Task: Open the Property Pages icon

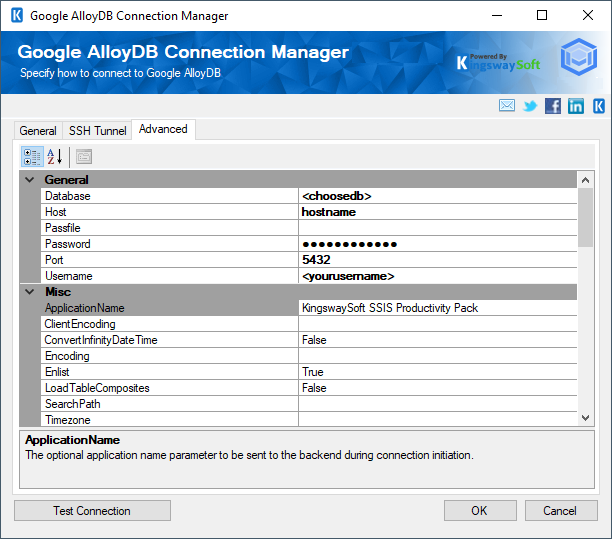Action: 84,157
